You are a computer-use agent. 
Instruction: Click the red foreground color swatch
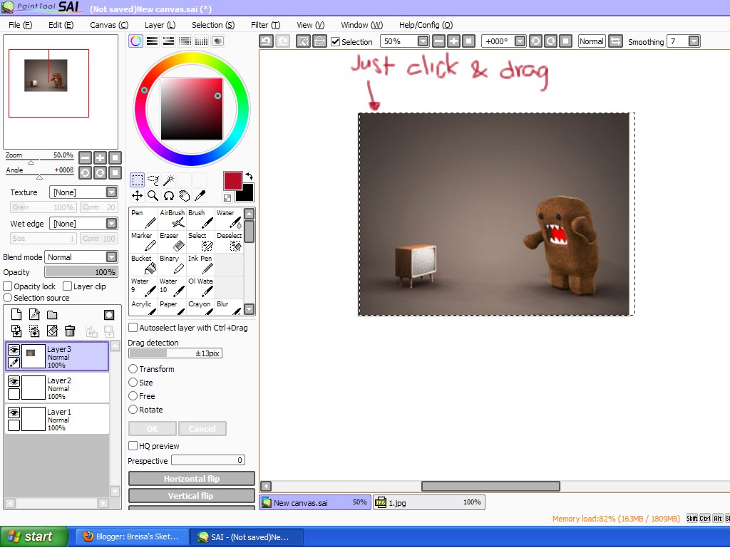point(233,180)
